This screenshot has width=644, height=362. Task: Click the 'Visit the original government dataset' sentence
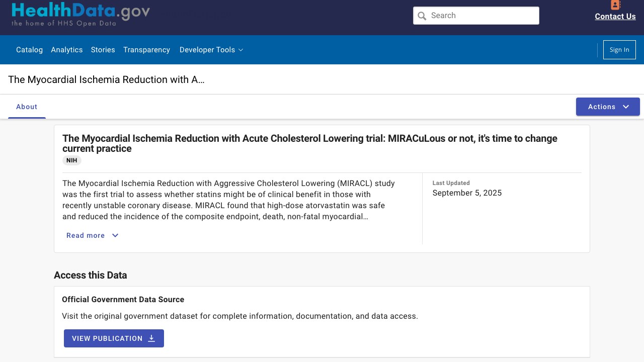240,316
